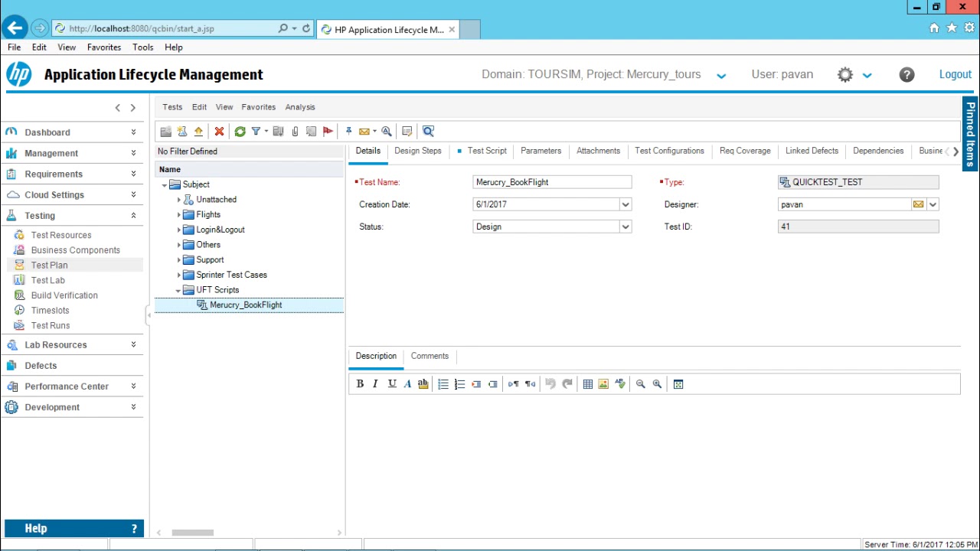Image resolution: width=980 pixels, height=551 pixels.
Task: Open the Creation Date dropdown
Action: 626,204
